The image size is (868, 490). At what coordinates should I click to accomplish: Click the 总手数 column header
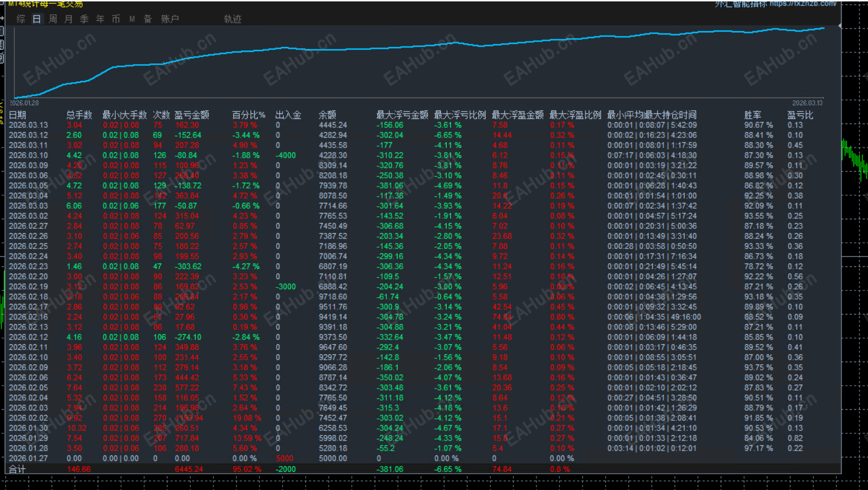pos(79,115)
